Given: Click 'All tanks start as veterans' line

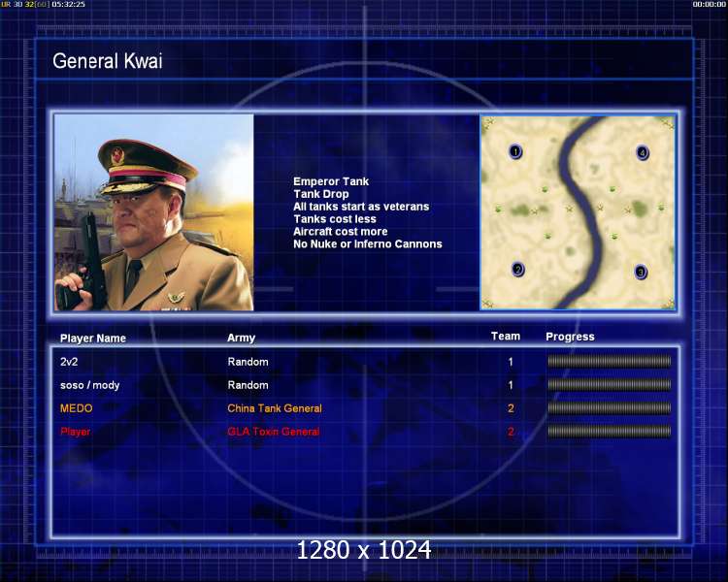Looking at the screenshot, I should pos(361,207).
